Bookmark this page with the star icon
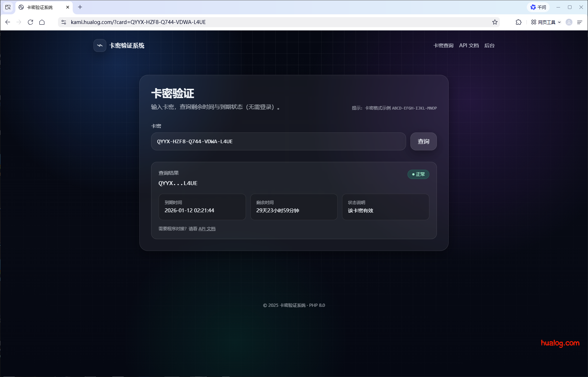 (x=495, y=22)
